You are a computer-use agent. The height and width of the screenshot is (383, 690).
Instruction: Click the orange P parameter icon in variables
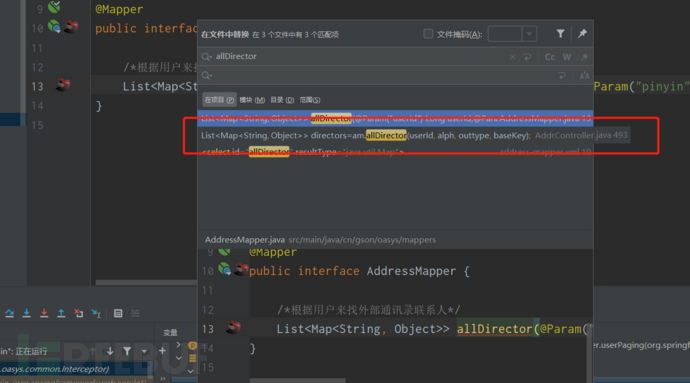192,346
